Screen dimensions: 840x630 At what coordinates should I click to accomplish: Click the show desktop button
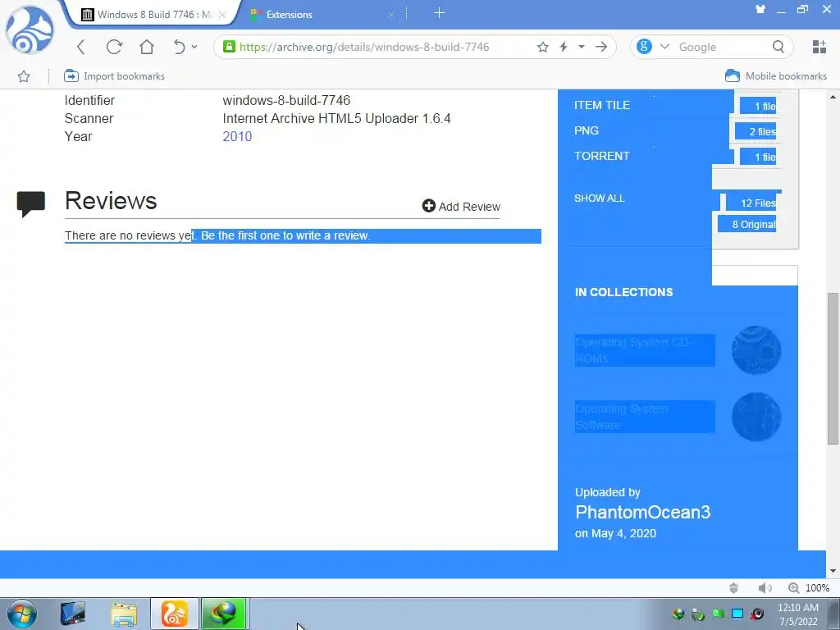pos(834,614)
